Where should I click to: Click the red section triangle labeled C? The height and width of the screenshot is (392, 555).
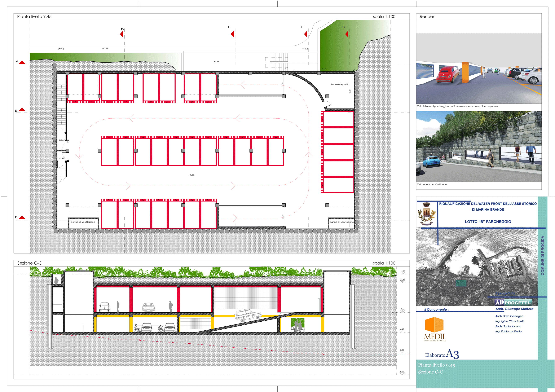click(x=22, y=217)
